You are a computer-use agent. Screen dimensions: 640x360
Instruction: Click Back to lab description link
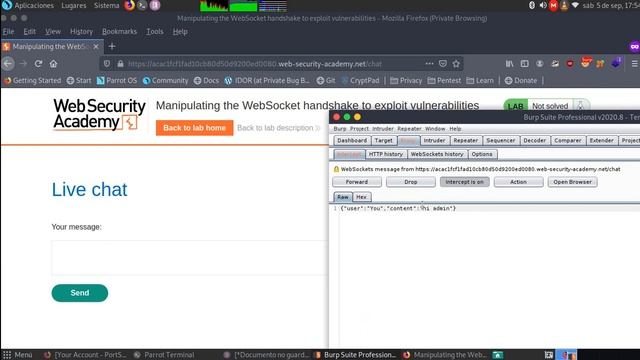click(278, 128)
